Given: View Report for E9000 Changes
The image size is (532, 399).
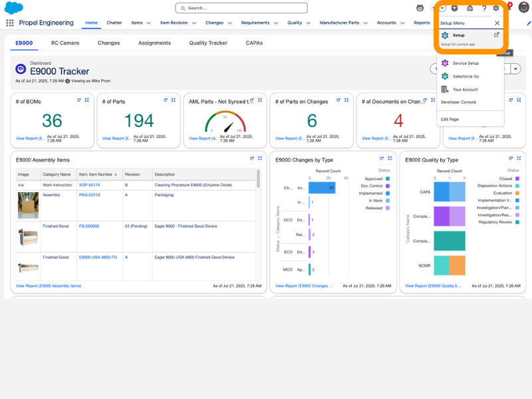Looking at the screenshot, I should 304,286.
